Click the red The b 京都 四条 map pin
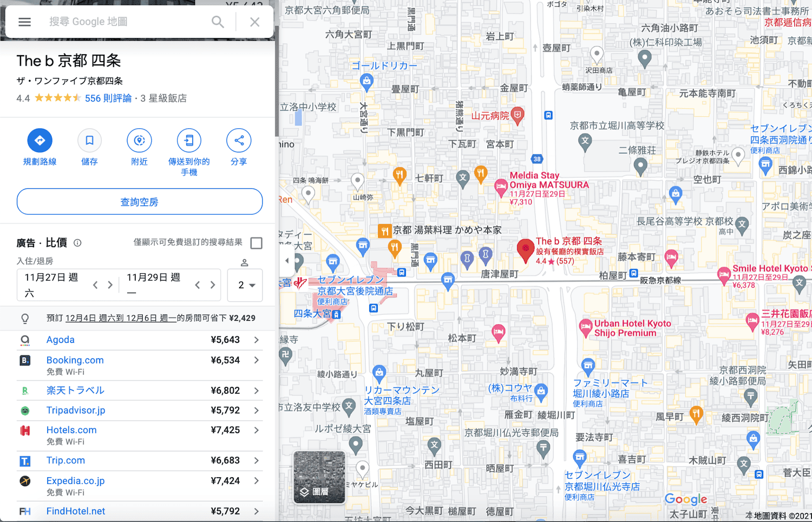The height and width of the screenshot is (522, 812). pos(525,250)
